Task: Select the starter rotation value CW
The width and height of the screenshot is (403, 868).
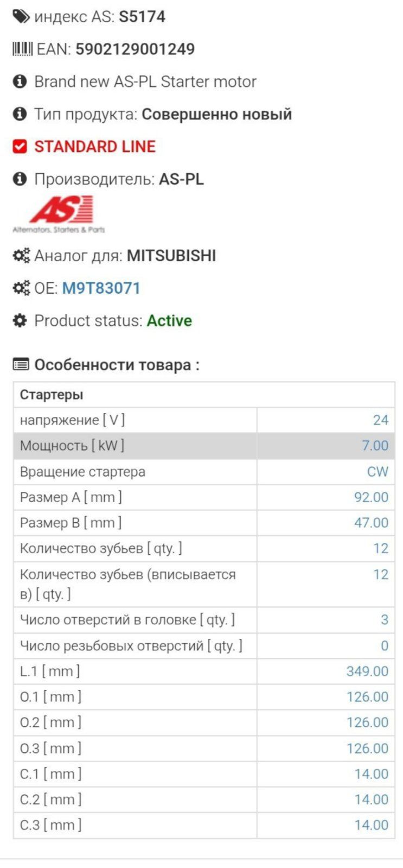Action: click(378, 472)
